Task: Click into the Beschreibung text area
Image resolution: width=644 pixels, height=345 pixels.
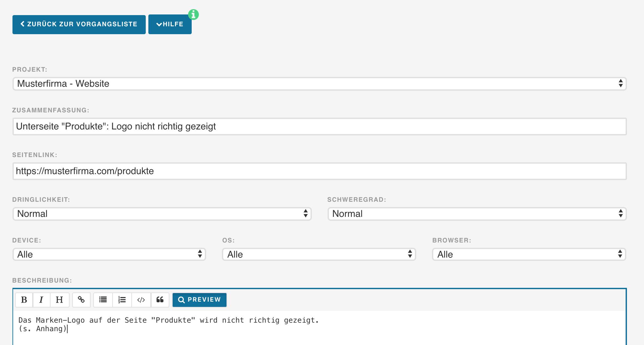Action: tap(319, 328)
